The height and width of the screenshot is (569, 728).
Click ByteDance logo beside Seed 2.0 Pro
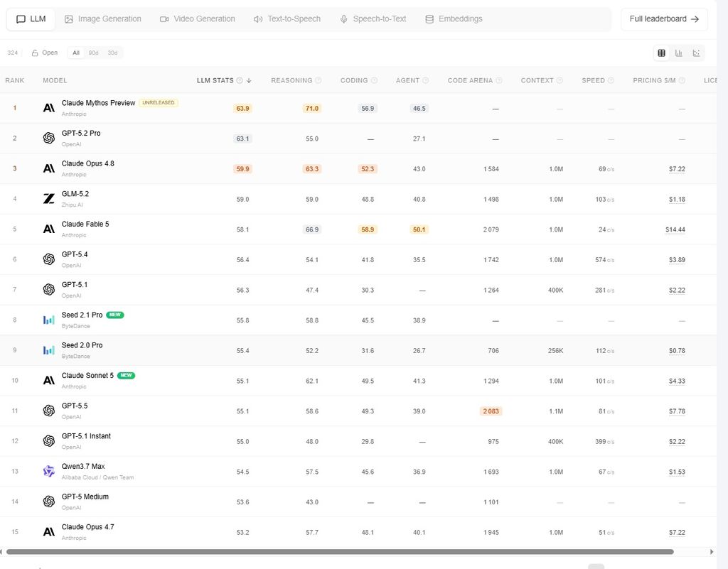(49, 351)
